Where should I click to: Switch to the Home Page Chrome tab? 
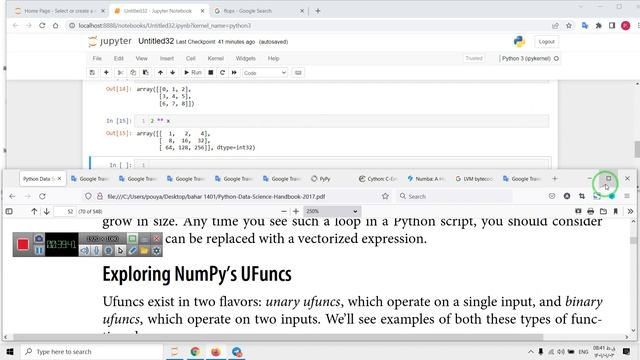pos(59,11)
